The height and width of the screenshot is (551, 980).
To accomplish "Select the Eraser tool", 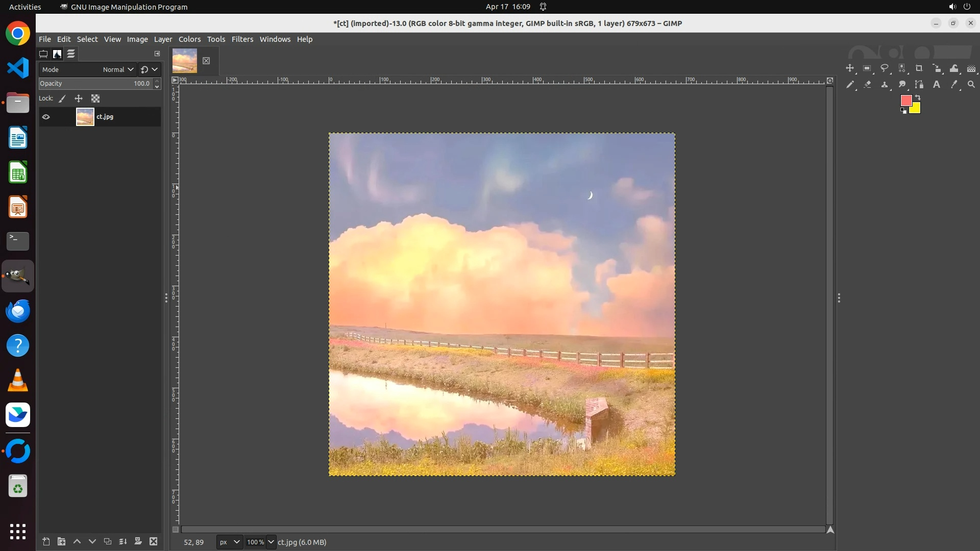I will point(867,85).
